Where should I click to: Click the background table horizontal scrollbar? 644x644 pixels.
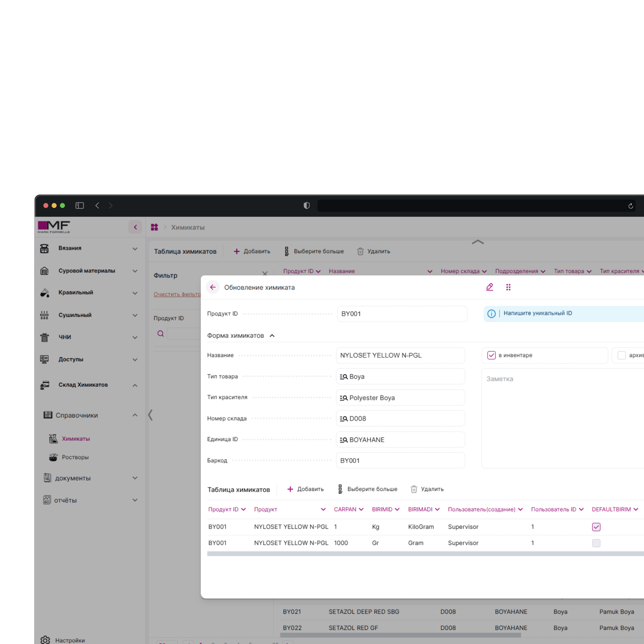(x=400, y=635)
